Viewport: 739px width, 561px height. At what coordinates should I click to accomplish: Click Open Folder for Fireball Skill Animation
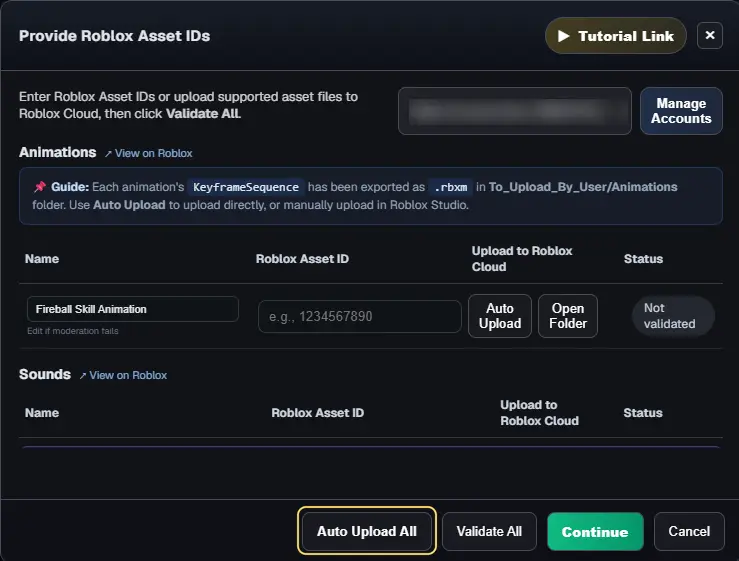(x=568, y=316)
